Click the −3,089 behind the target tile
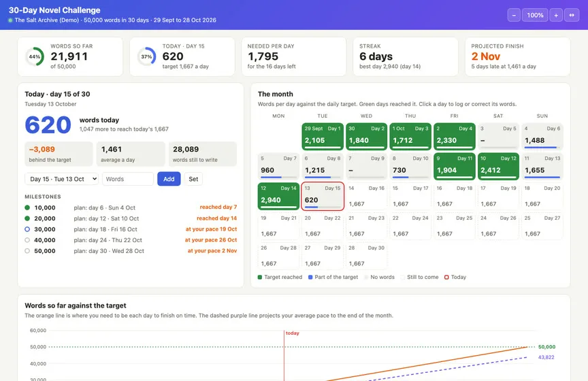Screen dimensions: 588x381 click(x=59, y=154)
